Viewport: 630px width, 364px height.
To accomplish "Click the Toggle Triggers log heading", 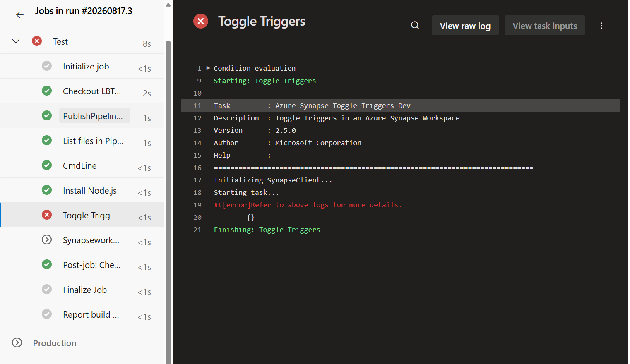I will [262, 21].
